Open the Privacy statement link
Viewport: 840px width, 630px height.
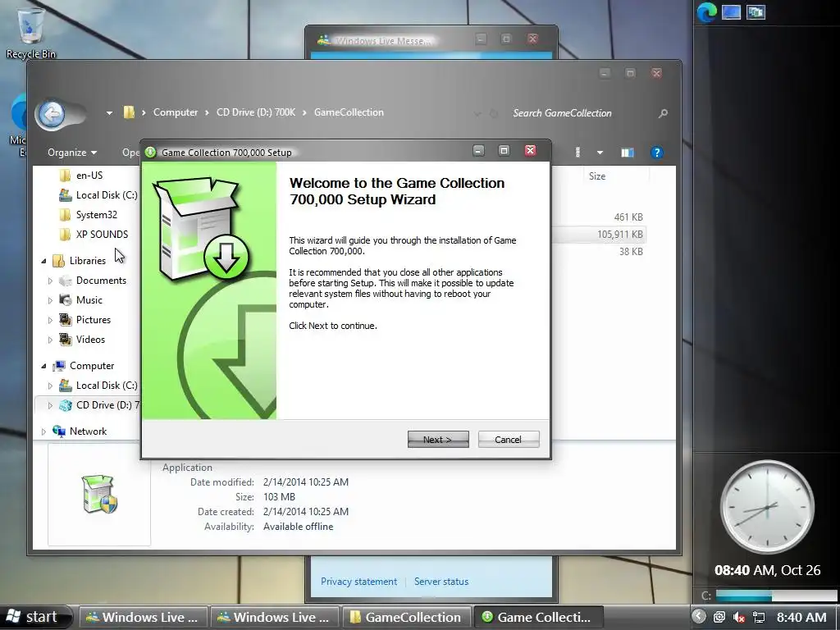(x=359, y=582)
